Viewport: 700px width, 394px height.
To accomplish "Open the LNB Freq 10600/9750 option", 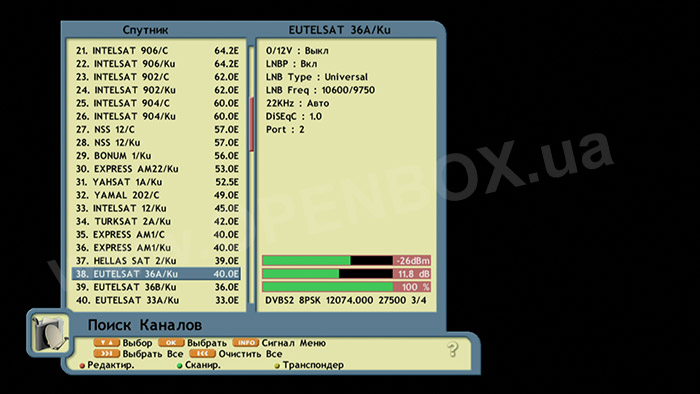I will pyautogui.click(x=320, y=90).
